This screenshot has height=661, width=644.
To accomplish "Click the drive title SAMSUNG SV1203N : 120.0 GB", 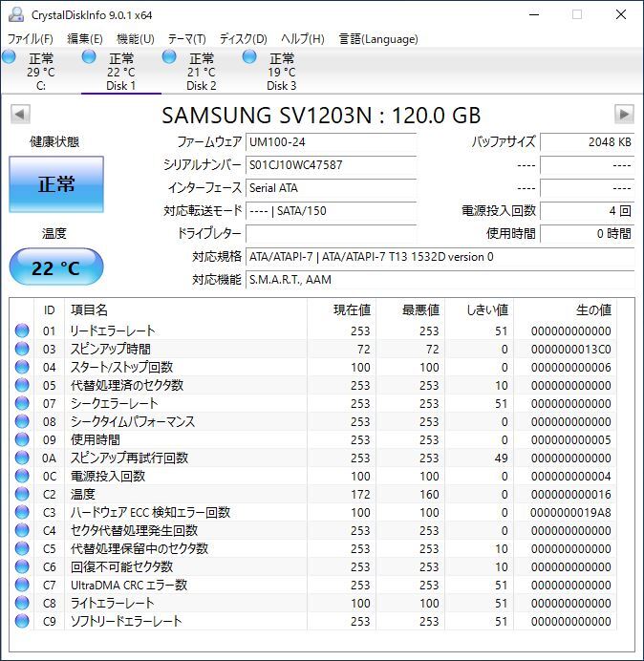I will [321, 115].
